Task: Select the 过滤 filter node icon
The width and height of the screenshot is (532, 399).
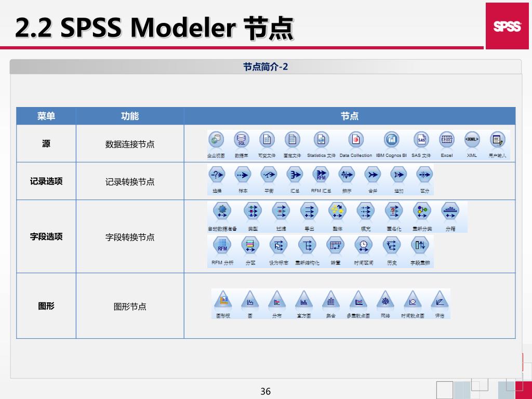Action: (x=281, y=211)
